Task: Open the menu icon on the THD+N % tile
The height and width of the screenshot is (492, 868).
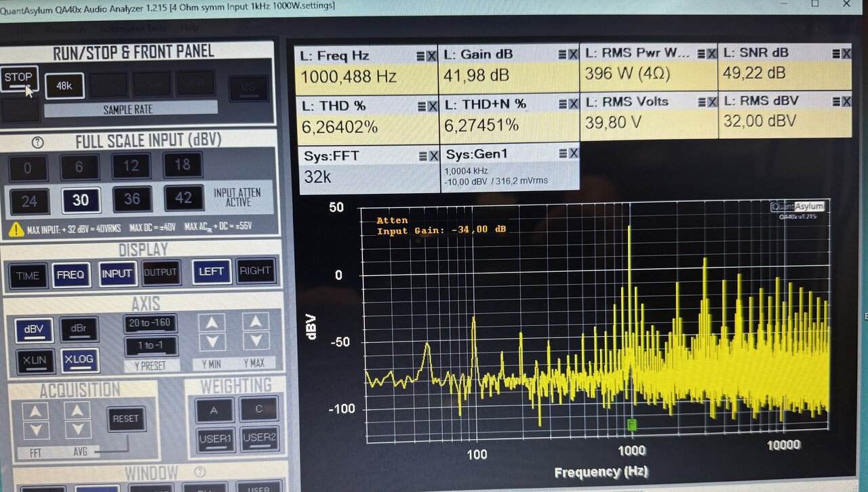Action: pos(562,104)
